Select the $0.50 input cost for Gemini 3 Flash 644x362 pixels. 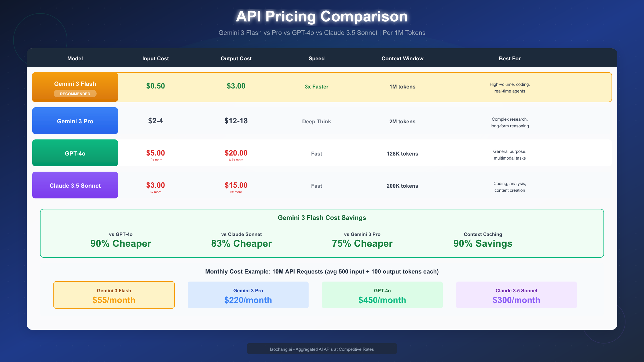pos(155,86)
